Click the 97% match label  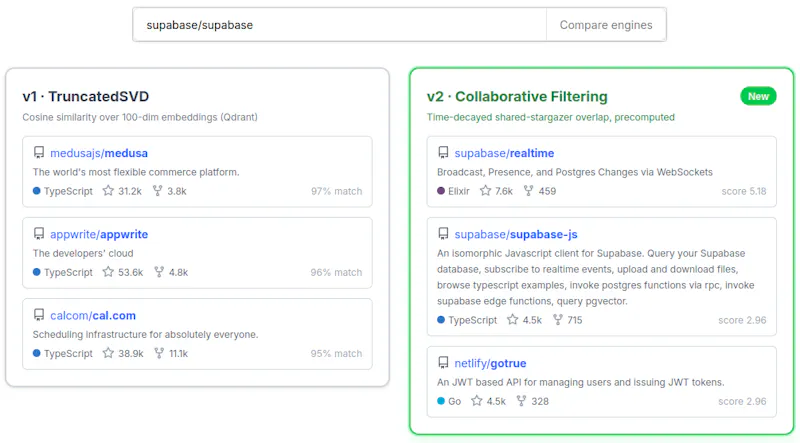coord(337,191)
